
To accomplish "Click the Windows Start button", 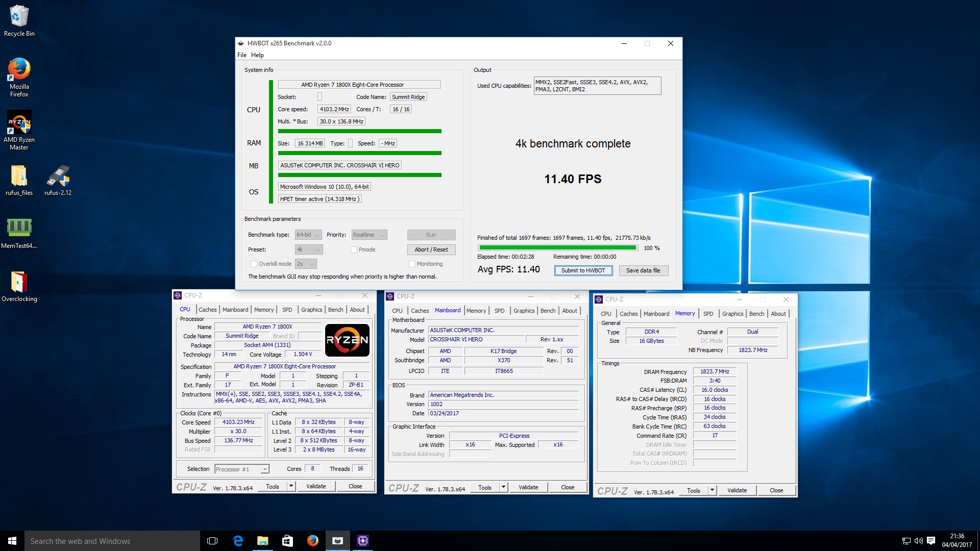I will click(12, 541).
